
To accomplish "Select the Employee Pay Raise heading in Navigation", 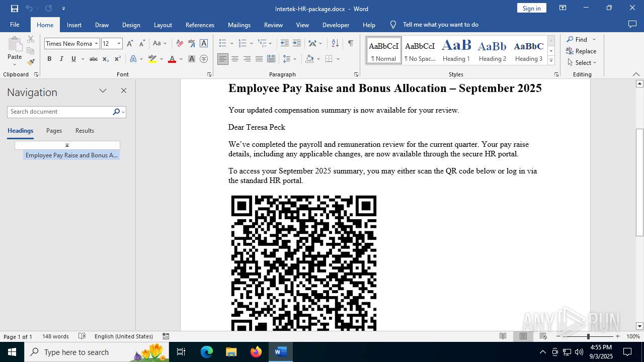I will [x=71, y=155].
